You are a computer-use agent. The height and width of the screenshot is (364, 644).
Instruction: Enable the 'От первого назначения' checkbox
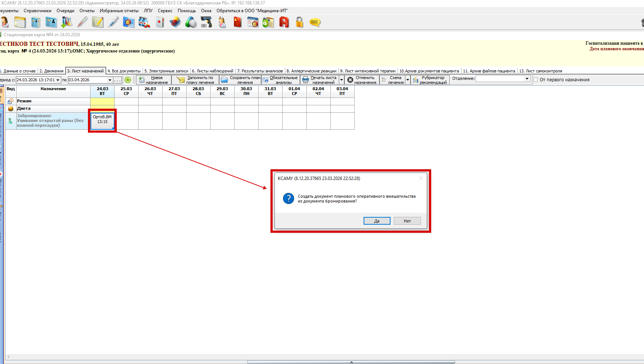coord(535,80)
